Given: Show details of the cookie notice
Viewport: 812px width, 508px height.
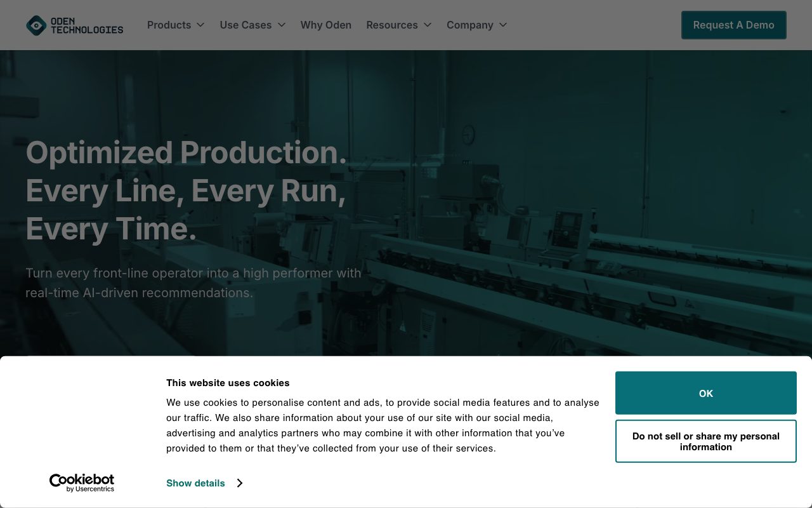Looking at the screenshot, I should [204, 483].
